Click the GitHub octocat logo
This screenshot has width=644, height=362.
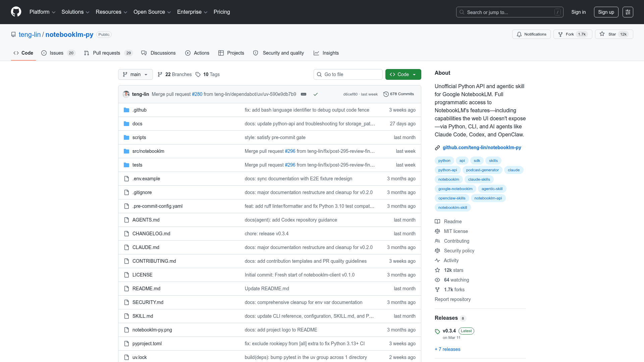[x=16, y=12]
